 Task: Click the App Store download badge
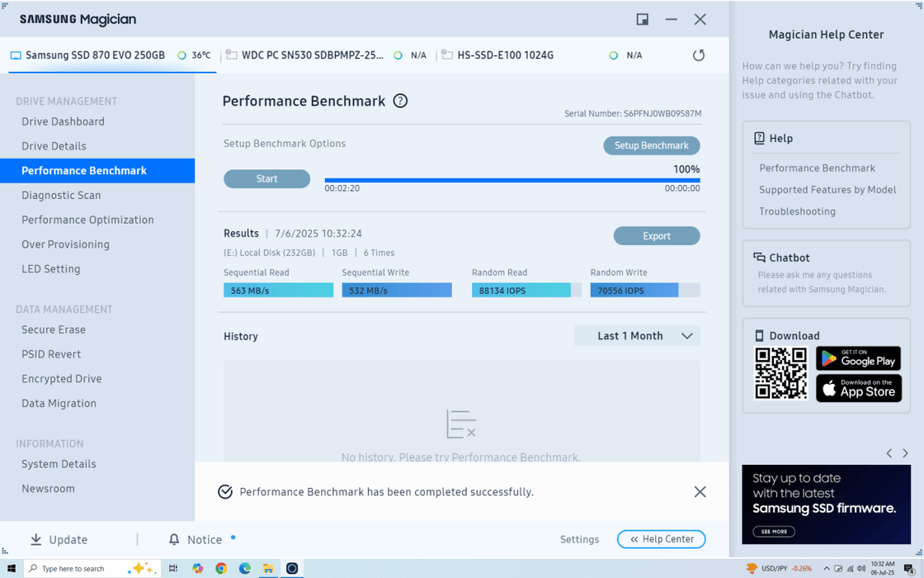(858, 388)
